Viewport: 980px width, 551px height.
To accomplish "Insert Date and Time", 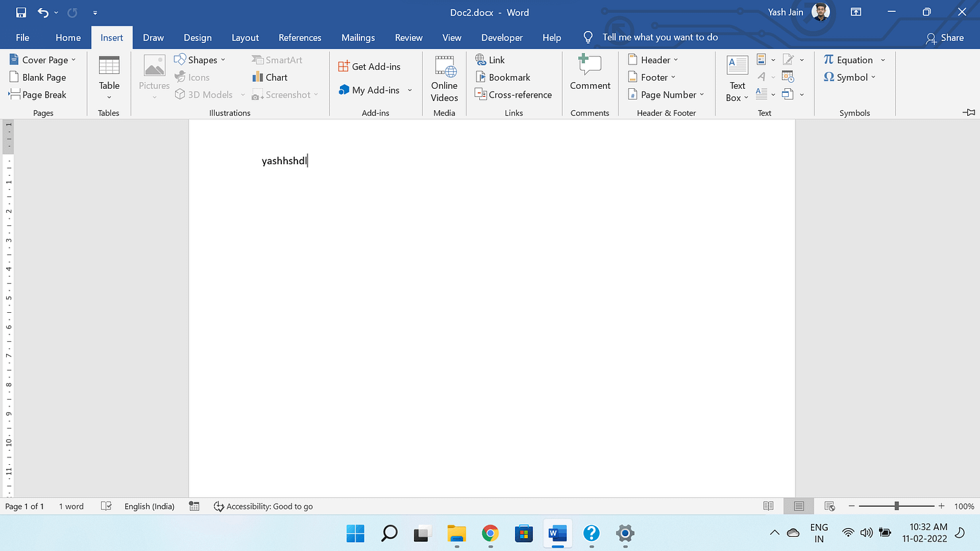I will pyautogui.click(x=788, y=76).
